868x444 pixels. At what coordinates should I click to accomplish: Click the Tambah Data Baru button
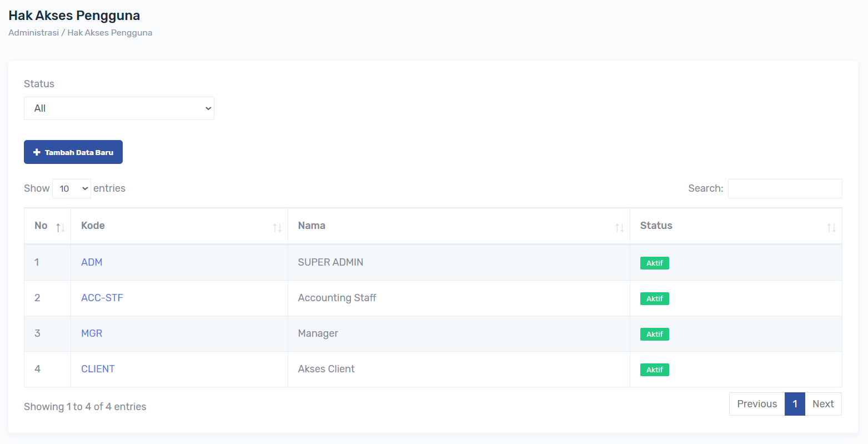73,152
